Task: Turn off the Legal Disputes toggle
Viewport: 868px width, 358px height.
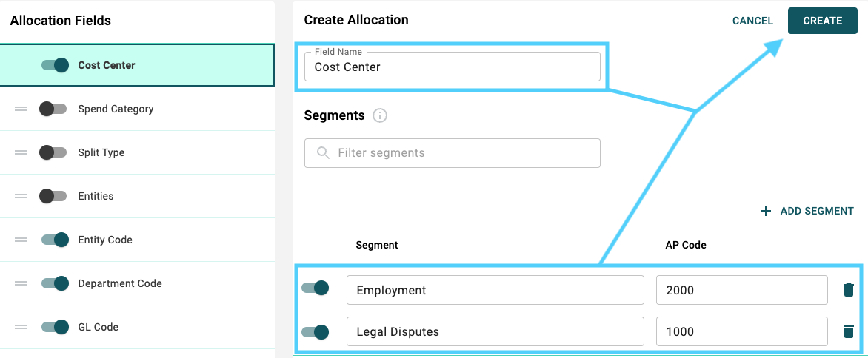Action: point(315,332)
